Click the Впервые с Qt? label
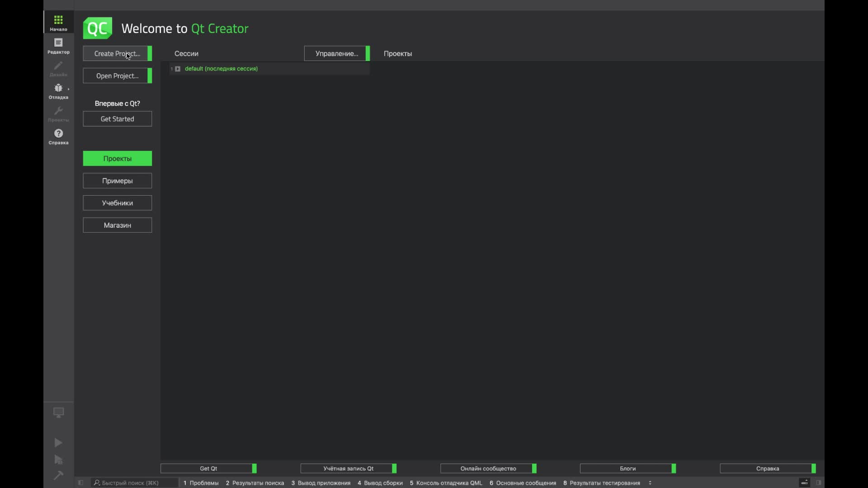This screenshot has height=488, width=868. click(118, 103)
